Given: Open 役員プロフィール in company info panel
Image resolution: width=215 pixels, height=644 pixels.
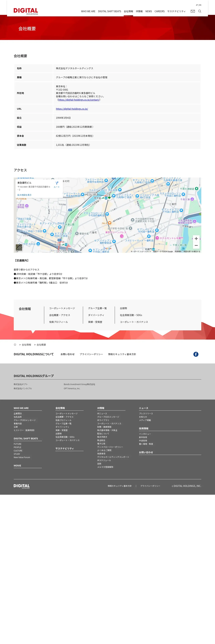Looking at the screenshot, I should pyautogui.click(x=59, y=322).
